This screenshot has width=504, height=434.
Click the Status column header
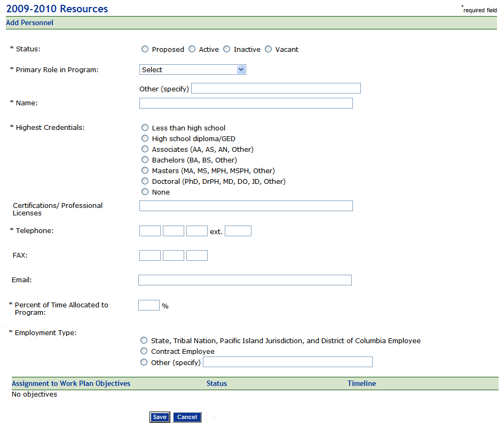tap(217, 383)
